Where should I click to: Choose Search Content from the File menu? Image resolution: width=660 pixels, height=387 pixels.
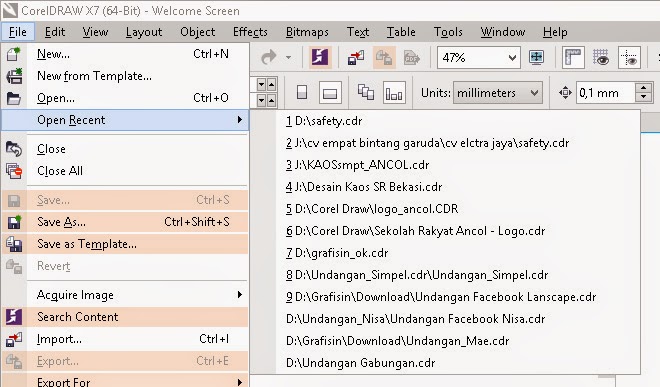[x=125, y=317]
